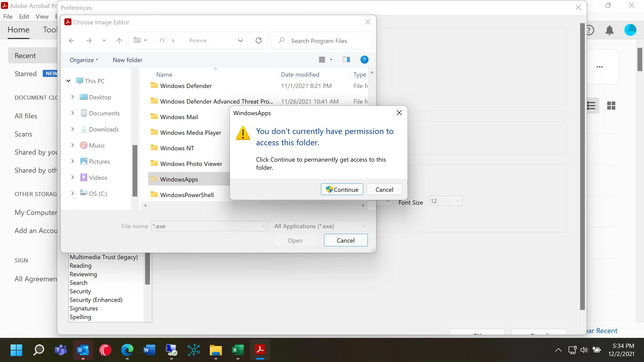Open the Organize dropdown menu
The image size is (644, 362).
84,60
